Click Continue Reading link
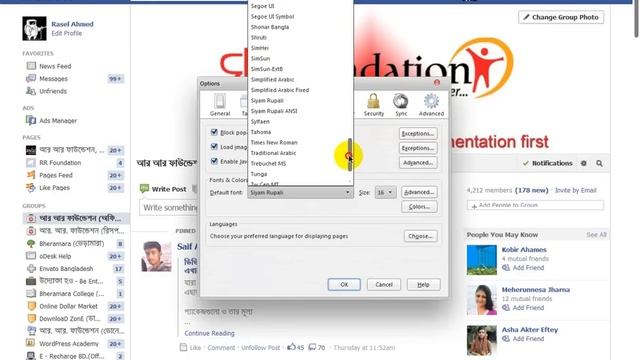640x360 pixels. (x=209, y=333)
